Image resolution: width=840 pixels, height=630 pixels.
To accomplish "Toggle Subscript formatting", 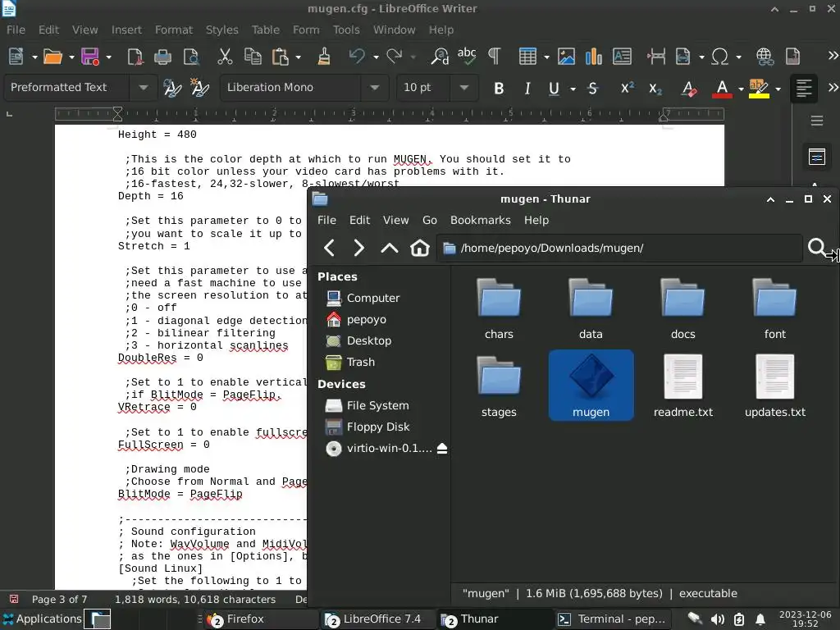I will pyautogui.click(x=655, y=89).
